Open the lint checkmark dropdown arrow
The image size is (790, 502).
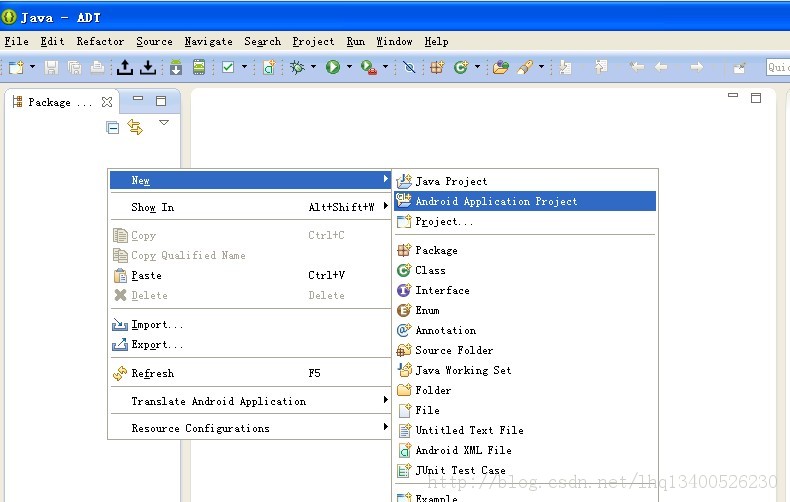(244, 67)
